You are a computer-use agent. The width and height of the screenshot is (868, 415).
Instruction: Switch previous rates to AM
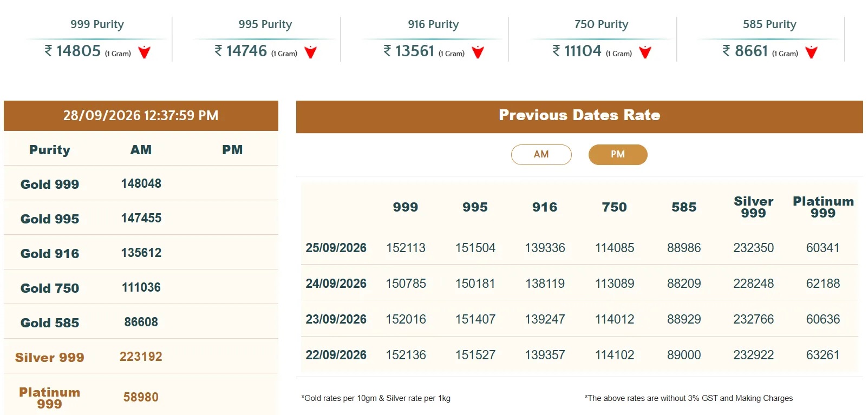point(541,154)
